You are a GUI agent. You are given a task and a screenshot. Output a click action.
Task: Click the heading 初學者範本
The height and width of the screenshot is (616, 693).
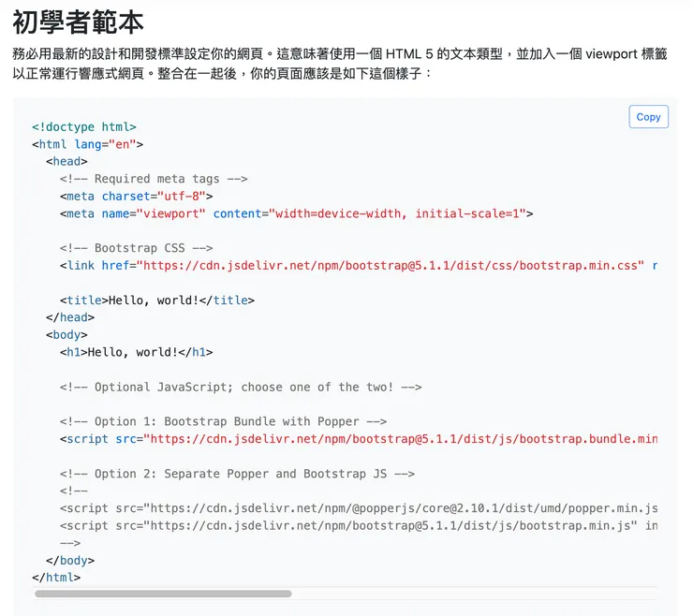(79, 22)
